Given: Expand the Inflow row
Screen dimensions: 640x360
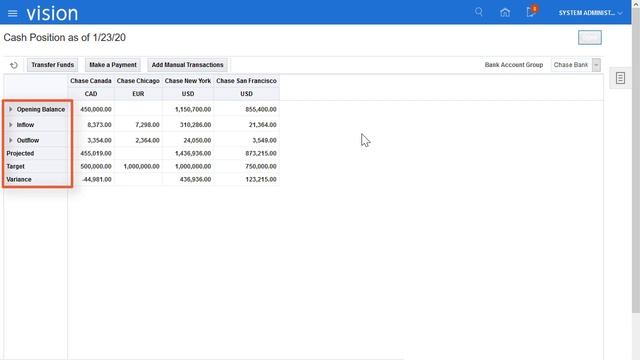Looking at the screenshot, I should coord(11,125).
